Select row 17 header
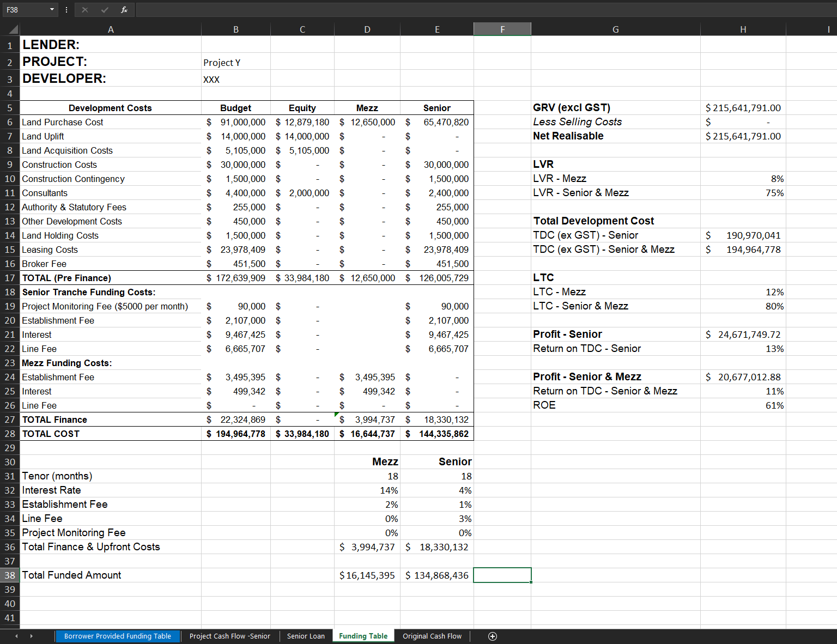Viewport: 837px width, 644px height. point(10,278)
